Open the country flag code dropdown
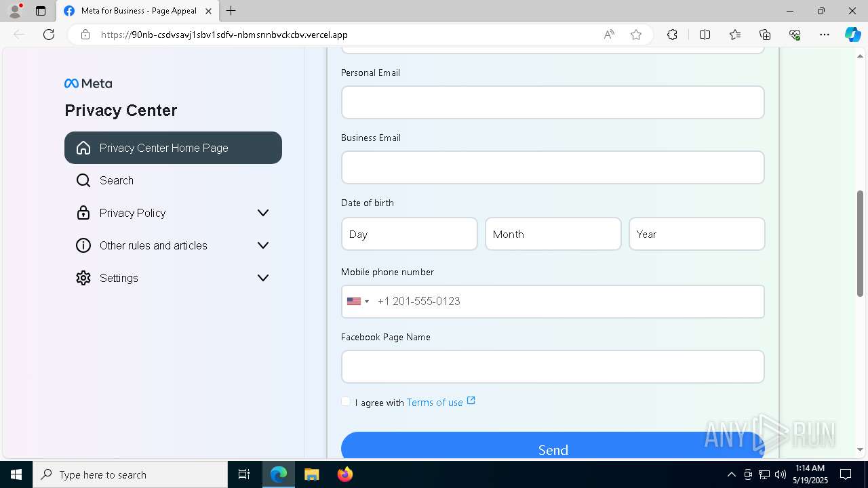The image size is (868, 488). click(358, 302)
